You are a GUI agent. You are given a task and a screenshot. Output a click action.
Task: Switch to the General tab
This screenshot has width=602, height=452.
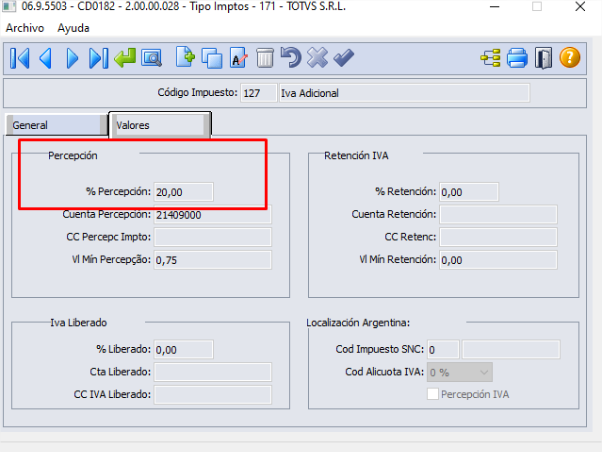[x=56, y=125]
